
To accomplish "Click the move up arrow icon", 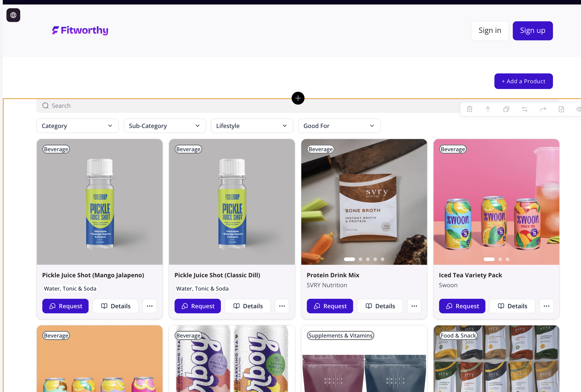I will coord(488,109).
